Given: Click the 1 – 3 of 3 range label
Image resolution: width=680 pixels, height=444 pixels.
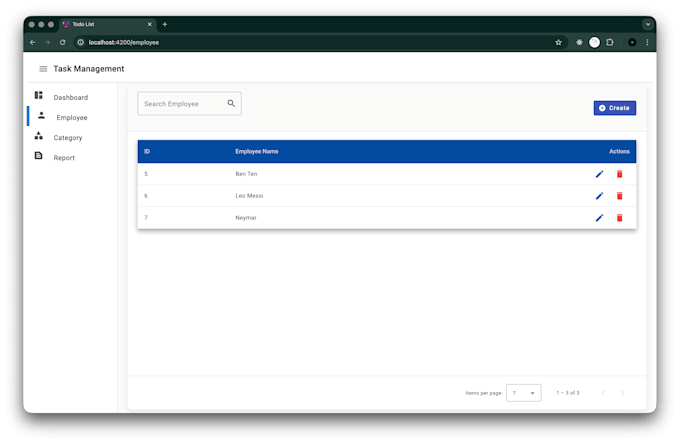Looking at the screenshot, I should tap(568, 393).
